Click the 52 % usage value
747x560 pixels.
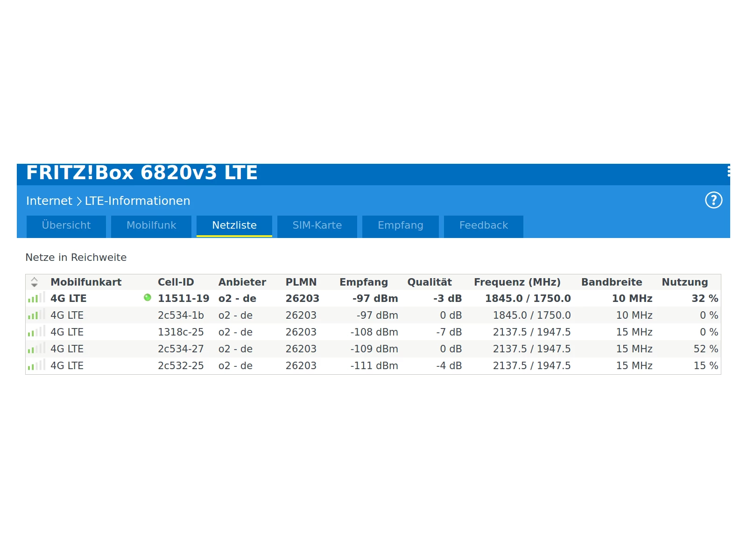point(706,349)
